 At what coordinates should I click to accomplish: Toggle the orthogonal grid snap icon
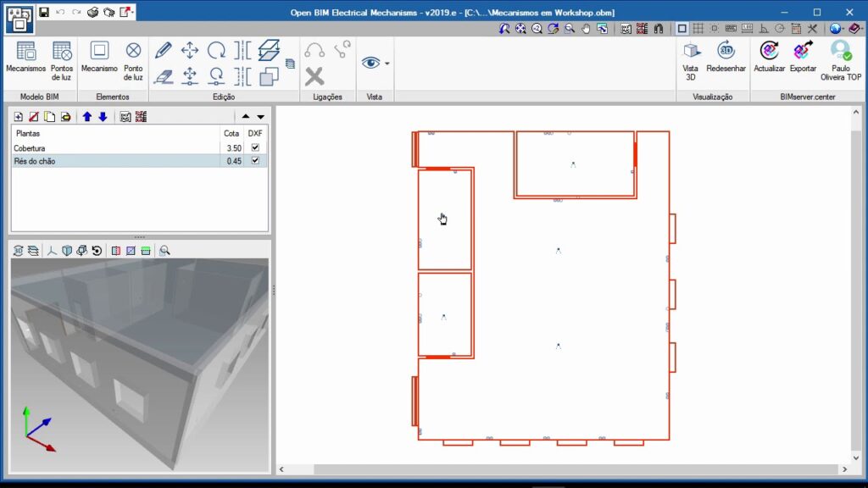(x=698, y=28)
